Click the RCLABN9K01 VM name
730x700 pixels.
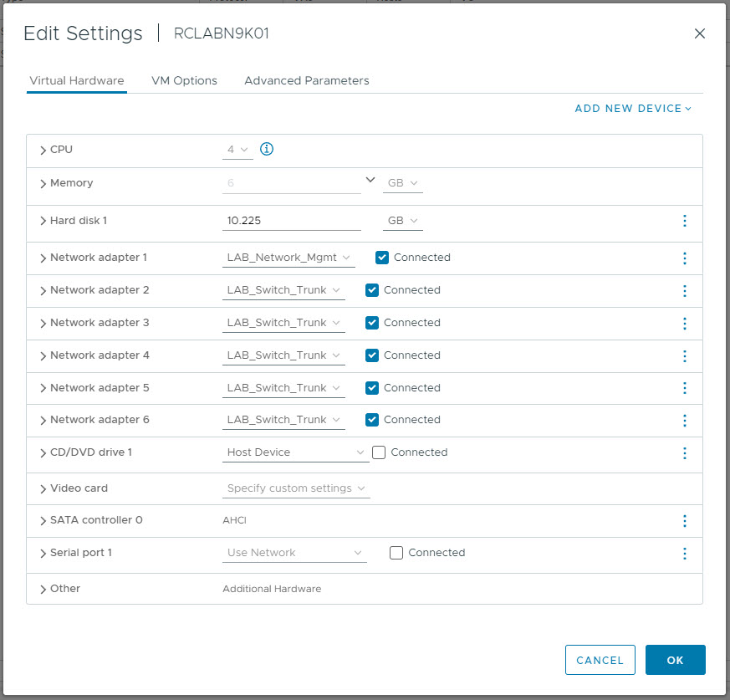[221, 33]
